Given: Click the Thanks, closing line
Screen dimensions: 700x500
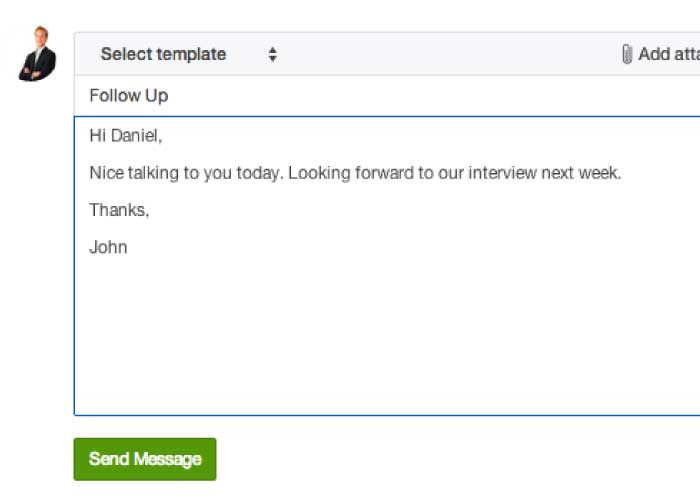Looking at the screenshot, I should (119, 210).
